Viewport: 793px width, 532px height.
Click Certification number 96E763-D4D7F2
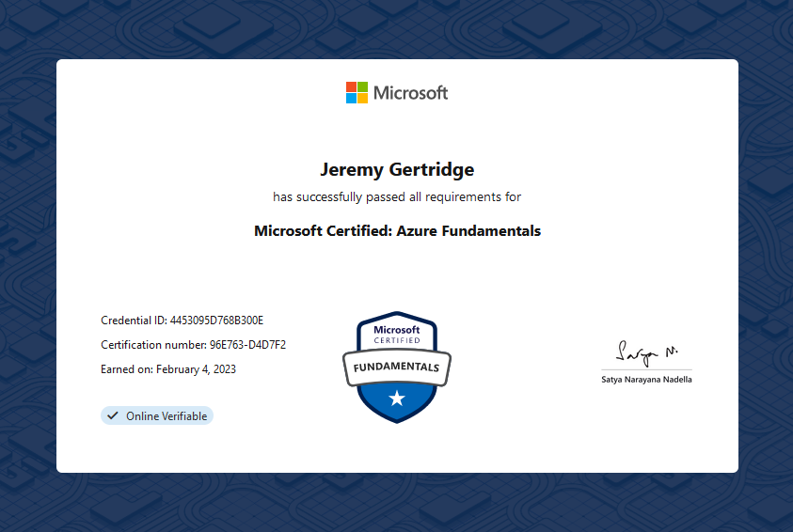click(193, 345)
